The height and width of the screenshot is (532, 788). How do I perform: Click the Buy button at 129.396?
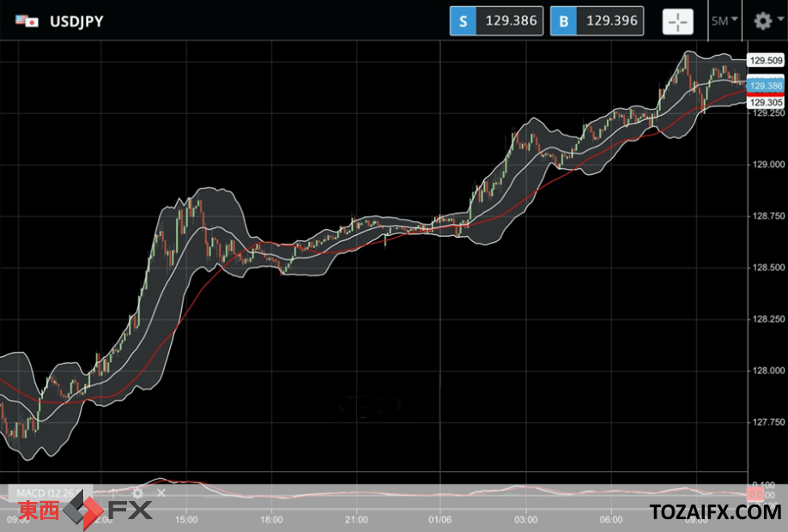click(597, 21)
